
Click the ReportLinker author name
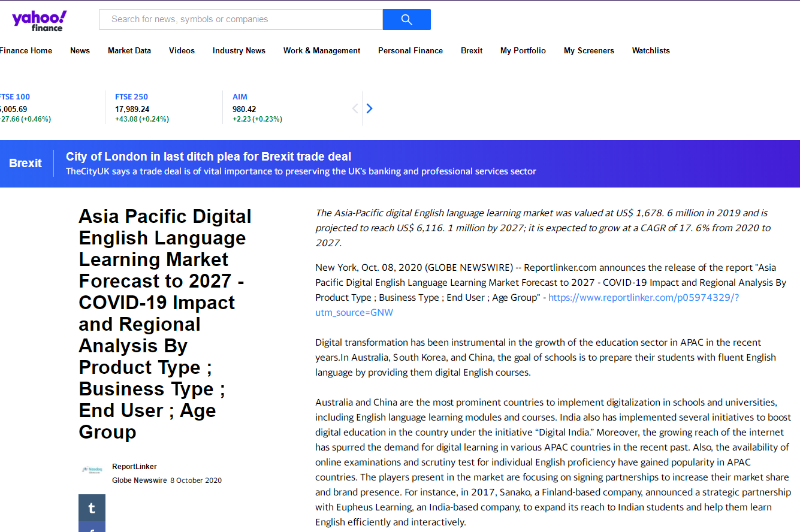pyautogui.click(x=134, y=467)
